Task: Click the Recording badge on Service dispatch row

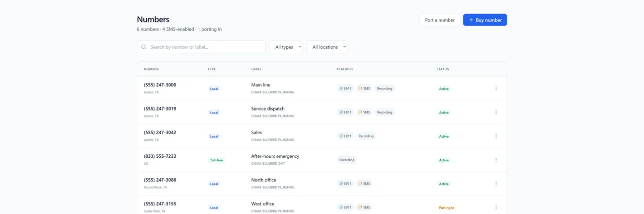Action: pos(385,113)
